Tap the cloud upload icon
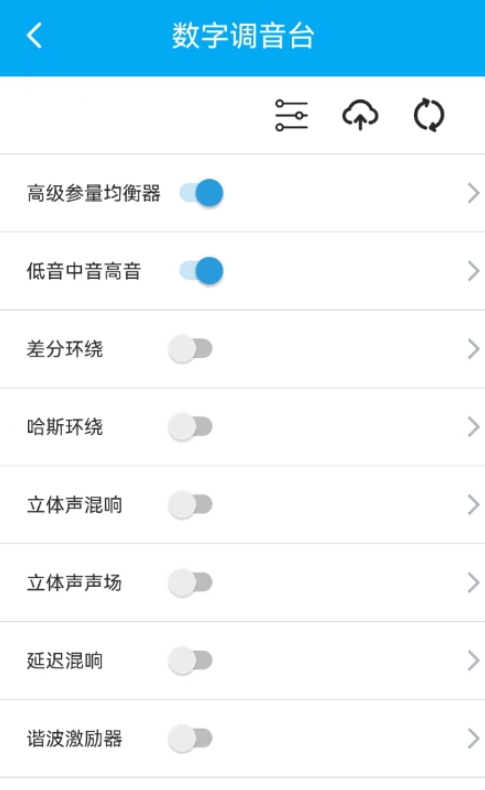485x790 pixels. pyautogui.click(x=360, y=115)
